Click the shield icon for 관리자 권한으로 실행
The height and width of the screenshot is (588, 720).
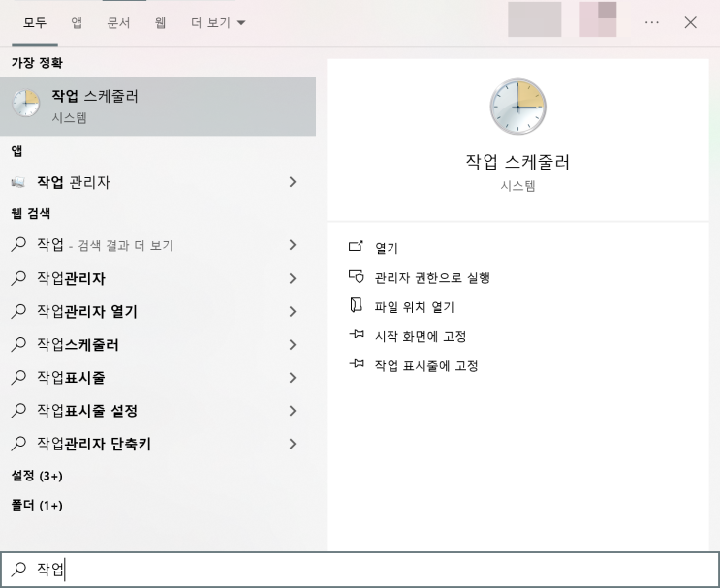(x=356, y=276)
